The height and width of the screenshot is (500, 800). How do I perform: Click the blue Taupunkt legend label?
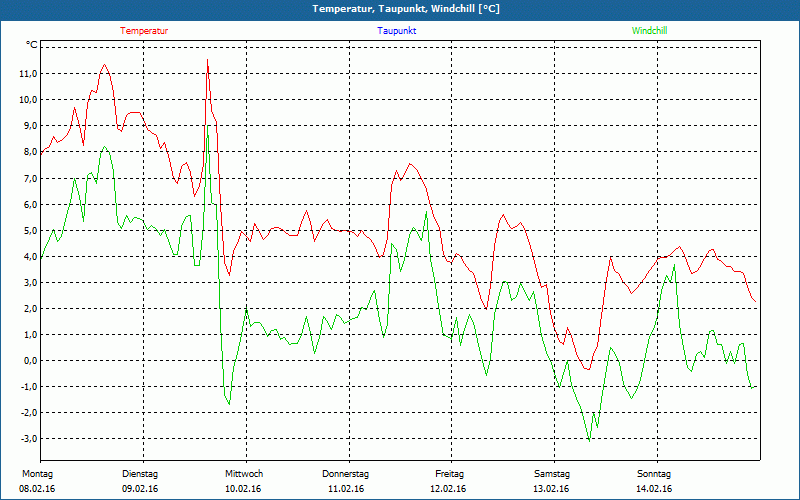coord(396,31)
